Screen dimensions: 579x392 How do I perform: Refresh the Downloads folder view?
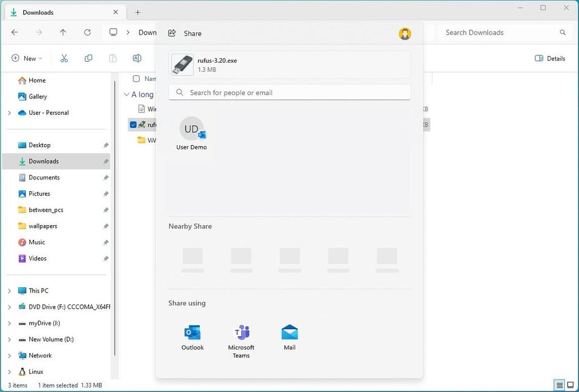coord(88,32)
